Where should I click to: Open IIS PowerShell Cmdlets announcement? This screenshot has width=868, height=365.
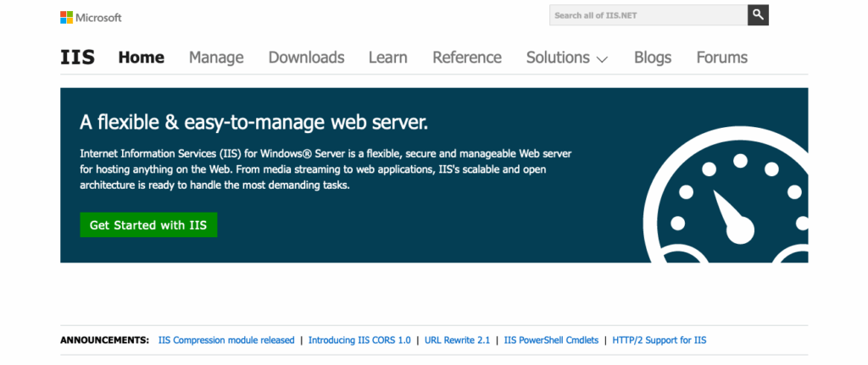[551, 340]
